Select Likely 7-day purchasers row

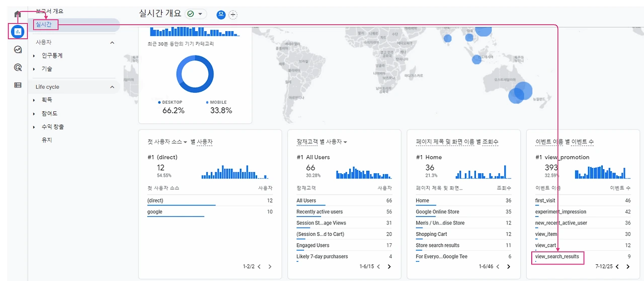point(344,257)
